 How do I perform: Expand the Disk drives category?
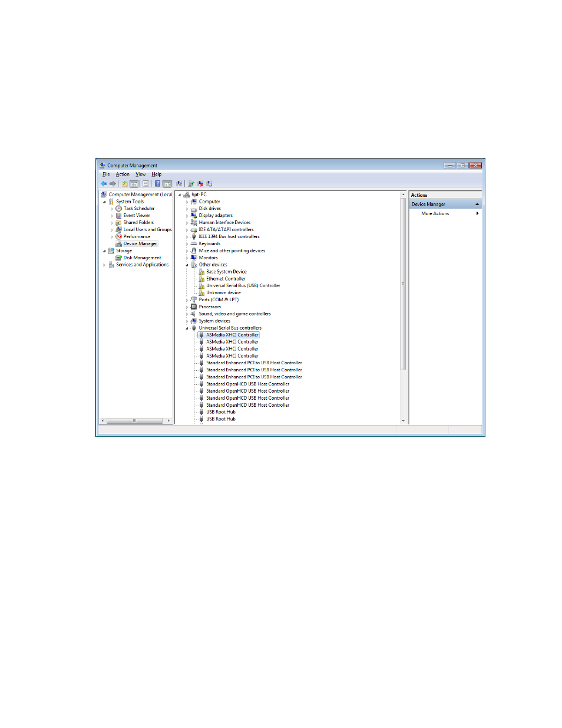pos(187,209)
